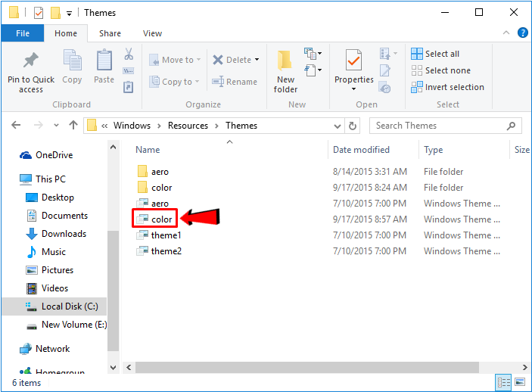
Task: Open Desktop in navigation pane
Action: pyautogui.click(x=50, y=198)
